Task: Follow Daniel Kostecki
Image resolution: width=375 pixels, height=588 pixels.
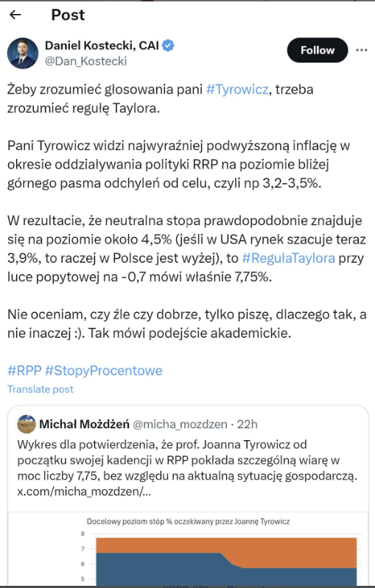Action: tap(318, 50)
